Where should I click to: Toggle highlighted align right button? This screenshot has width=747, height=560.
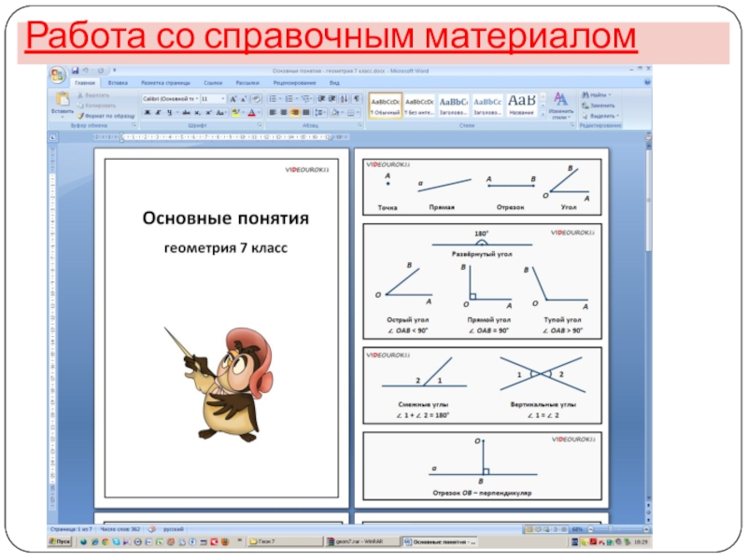tap(295, 113)
